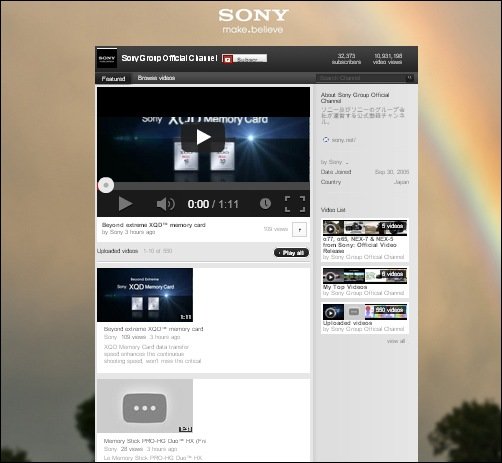The width and height of the screenshot is (502, 463).
Task: Click the video views counter
Action: [x=388, y=59]
